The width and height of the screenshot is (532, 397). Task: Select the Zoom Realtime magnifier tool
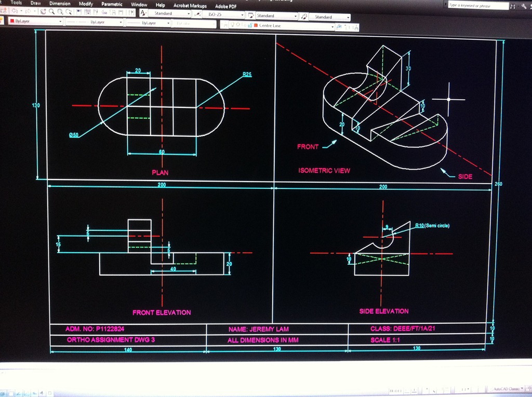(x=51, y=12)
